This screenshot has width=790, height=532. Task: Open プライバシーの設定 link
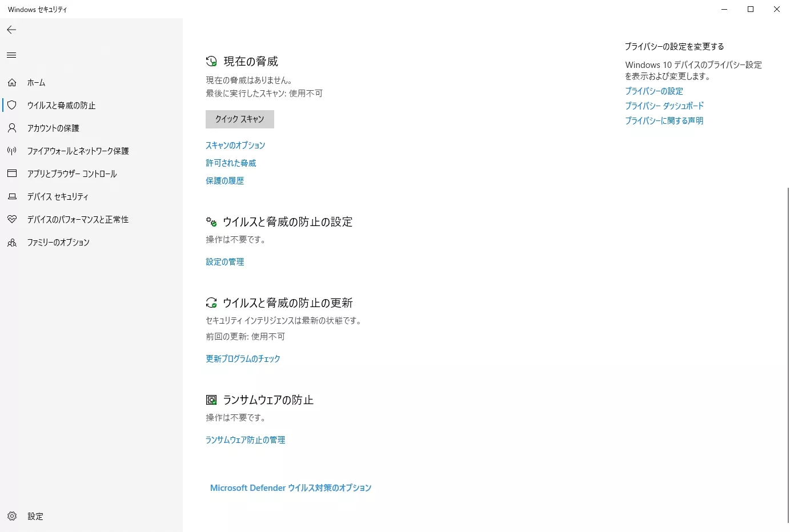point(654,91)
